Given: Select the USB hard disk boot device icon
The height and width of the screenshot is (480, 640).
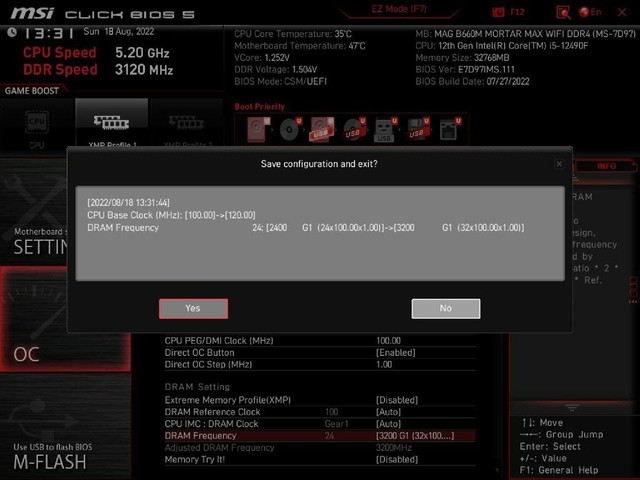Looking at the screenshot, I should [x=322, y=129].
